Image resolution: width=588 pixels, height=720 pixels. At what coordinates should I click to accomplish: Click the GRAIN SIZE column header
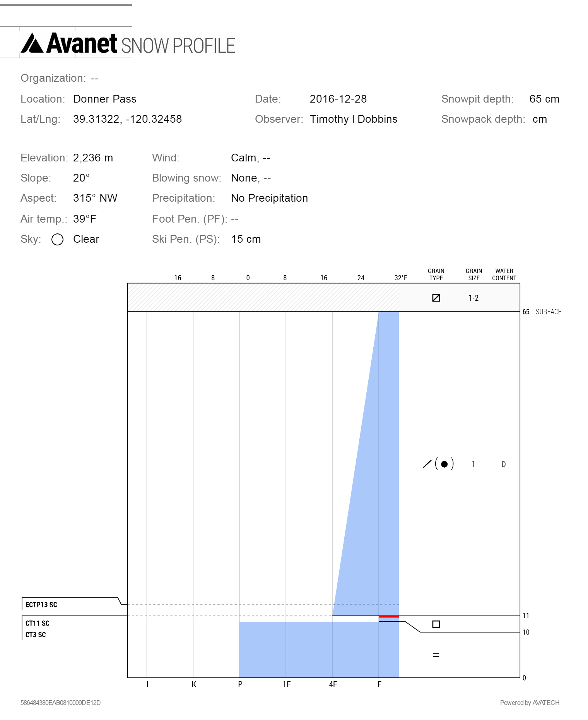pos(474,274)
